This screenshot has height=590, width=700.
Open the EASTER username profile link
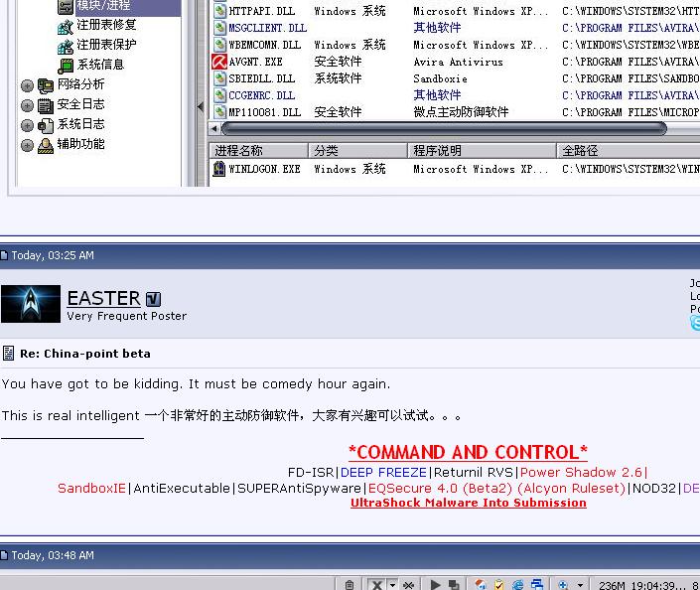103,298
